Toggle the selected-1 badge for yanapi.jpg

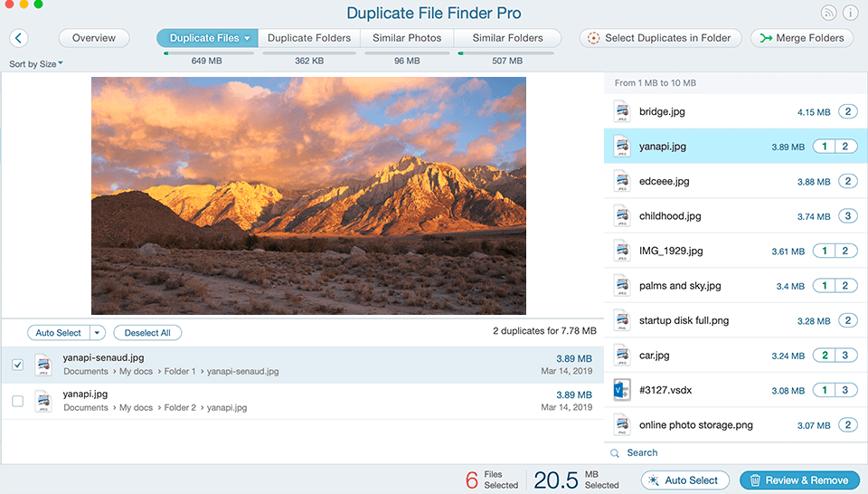pos(825,147)
